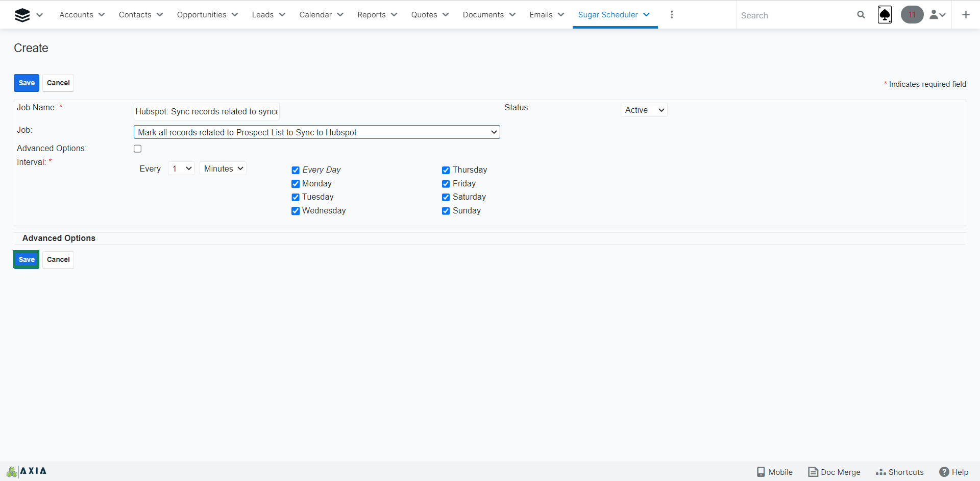Expand the Sugar Scheduler menu arrow
This screenshot has height=481, width=980.
(647, 15)
